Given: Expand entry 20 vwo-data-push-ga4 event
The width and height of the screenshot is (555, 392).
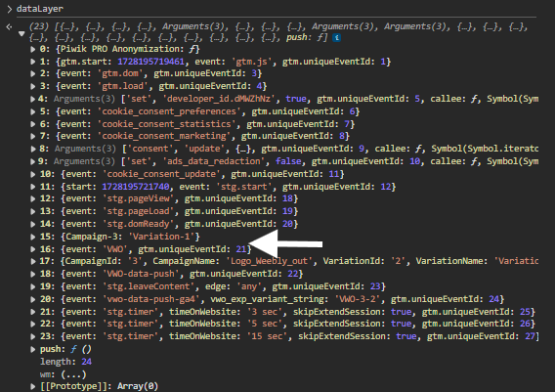Looking at the screenshot, I should (x=33, y=299).
